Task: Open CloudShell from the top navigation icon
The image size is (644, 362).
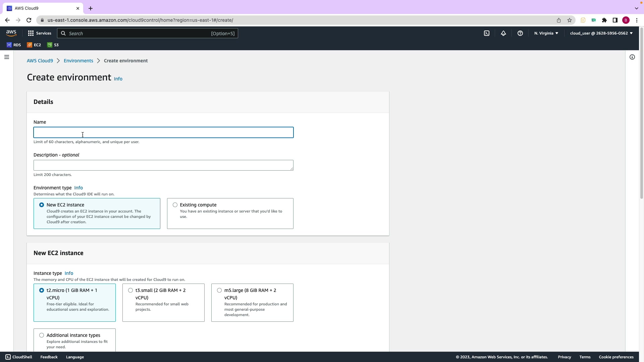Action: pyautogui.click(x=487, y=33)
